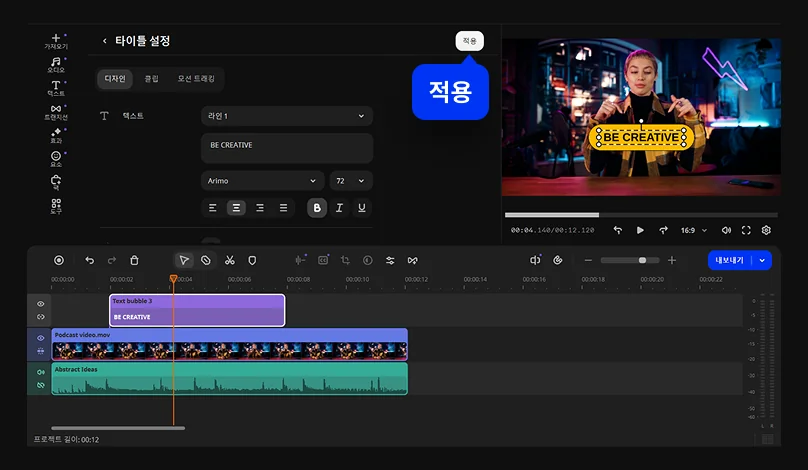Toggle italic formatting for title text
Screen dimensions: 808x470
339,208
